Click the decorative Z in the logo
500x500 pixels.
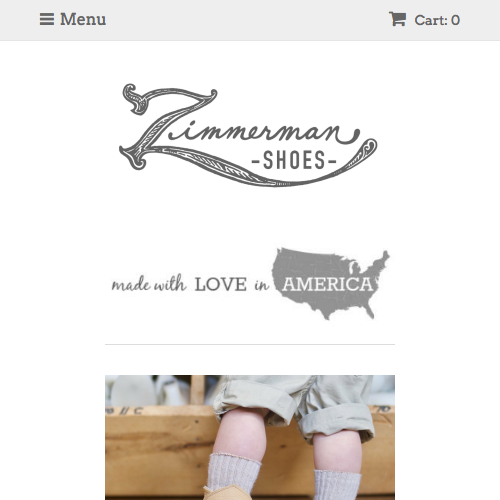168,127
